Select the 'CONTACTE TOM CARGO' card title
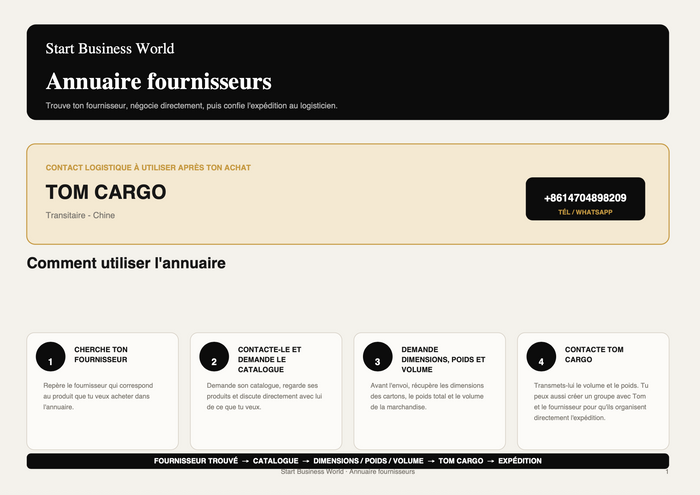This screenshot has width=700, height=495. (594, 354)
